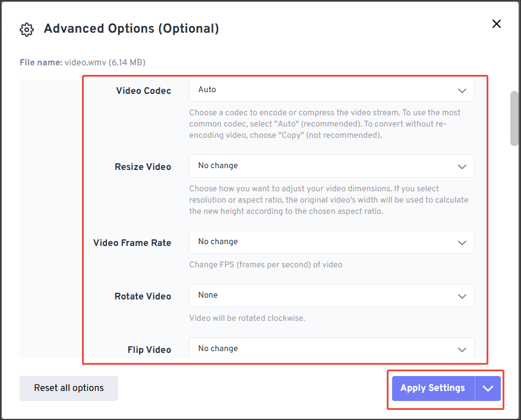The image size is (521, 420).
Task: Open the Video Frame Rate dropdown
Action: tap(331, 242)
